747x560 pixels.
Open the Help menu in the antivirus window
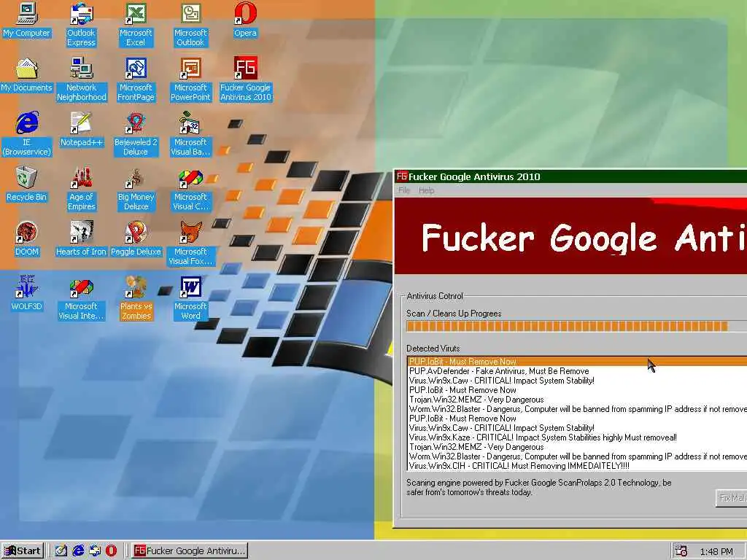(426, 190)
